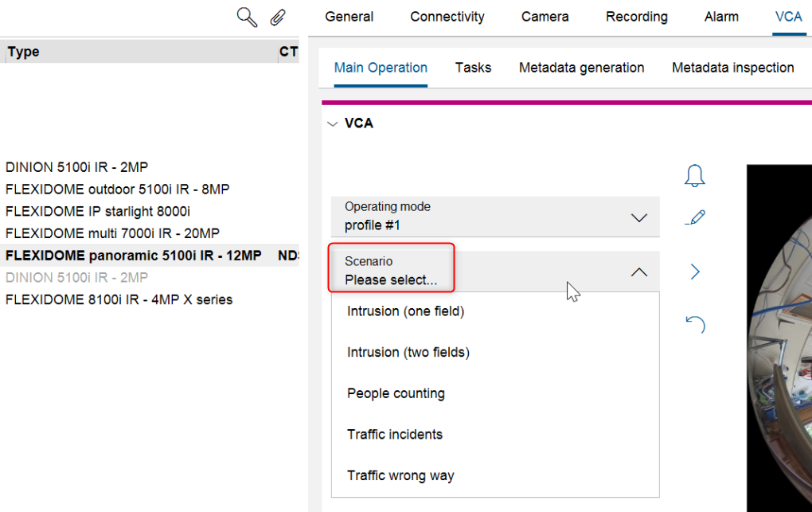Image resolution: width=812 pixels, height=512 pixels.
Task: Select Traffic wrong way scenario
Action: click(400, 475)
